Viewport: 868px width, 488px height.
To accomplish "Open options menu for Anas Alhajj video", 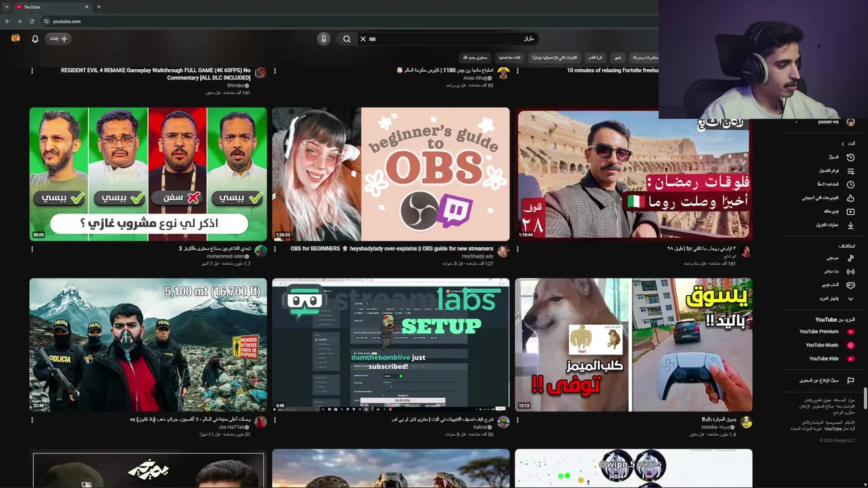I will (x=275, y=70).
